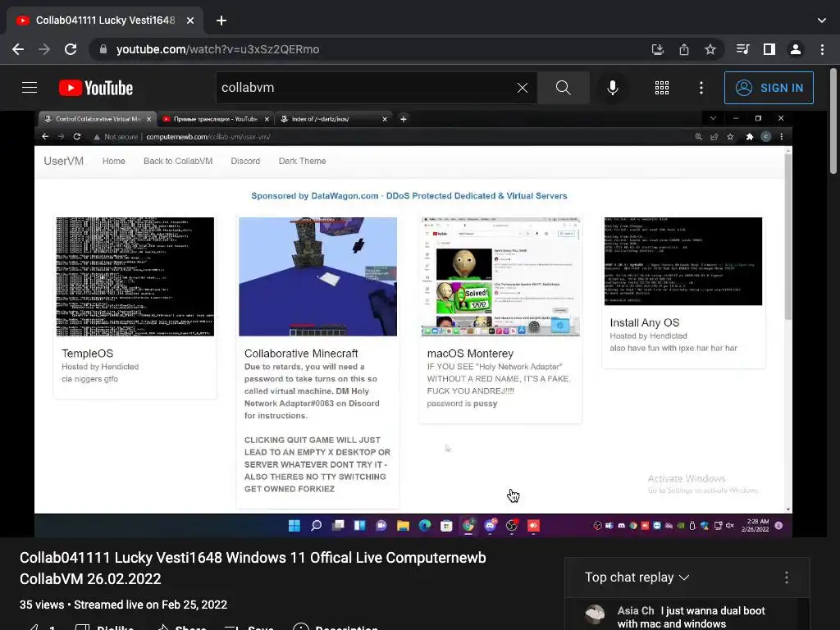Screen dimensions: 840x630
Task: Click the video title text
Action: pyautogui.click(x=253, y=568)
